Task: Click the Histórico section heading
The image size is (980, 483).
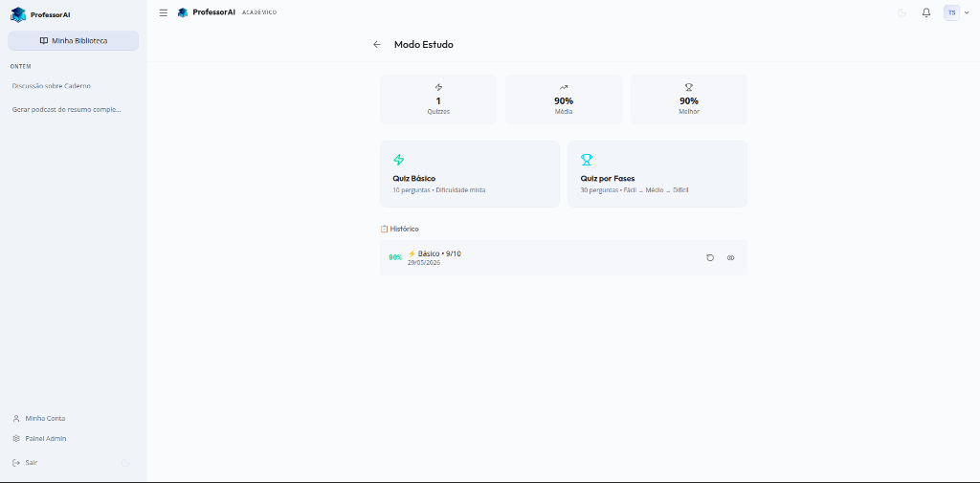Action: click(399, 229)
